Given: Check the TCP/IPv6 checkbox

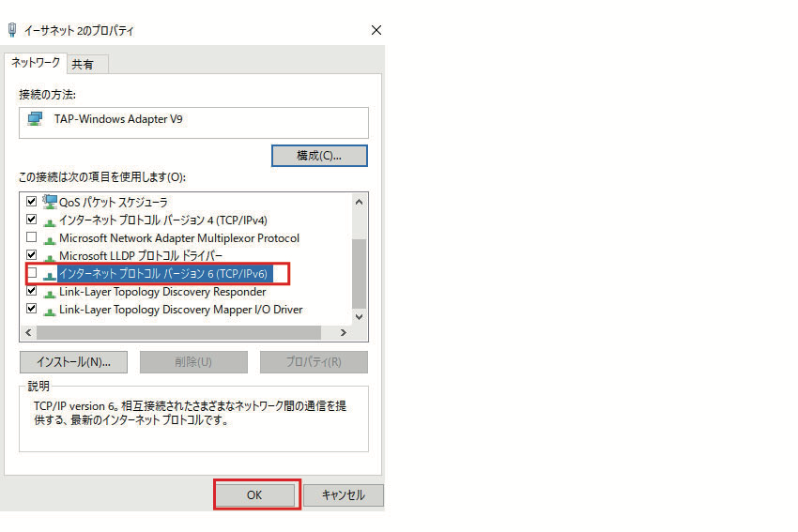Looking at the screenshot, I should [32, 273].
